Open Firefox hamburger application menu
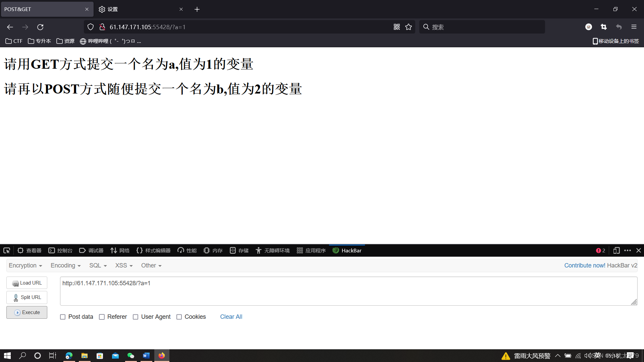 634,27
